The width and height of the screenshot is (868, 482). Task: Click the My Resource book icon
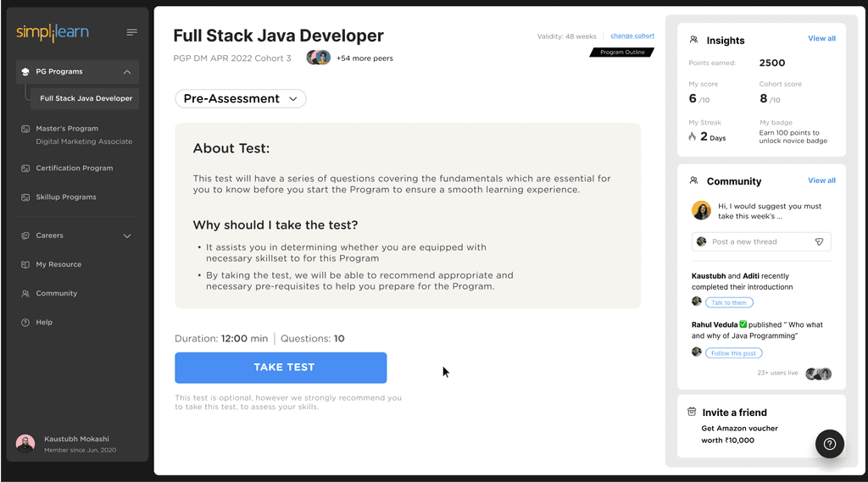pyautogui.click(x=25, y=264)
